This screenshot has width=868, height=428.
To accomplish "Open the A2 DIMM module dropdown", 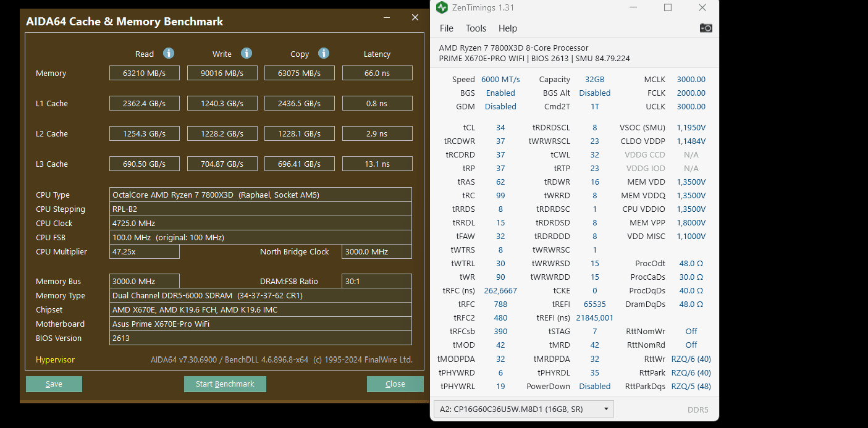I will click(524, 409).
